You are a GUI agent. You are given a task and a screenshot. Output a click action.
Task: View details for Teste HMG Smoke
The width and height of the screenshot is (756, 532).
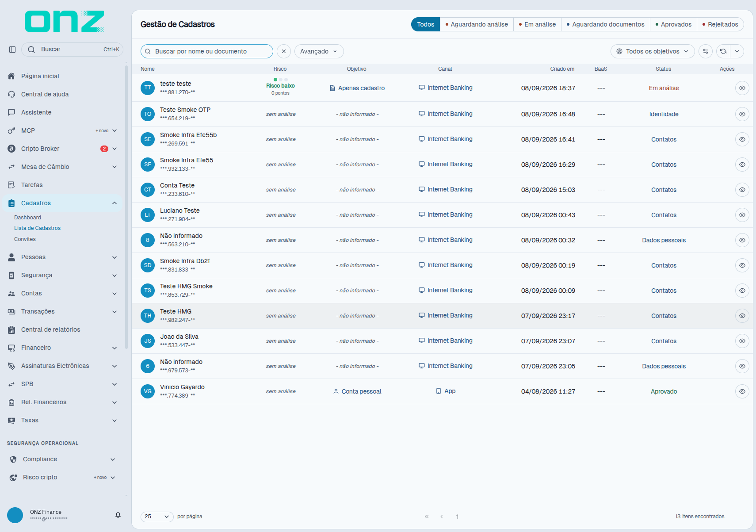[x=742, y=291]
